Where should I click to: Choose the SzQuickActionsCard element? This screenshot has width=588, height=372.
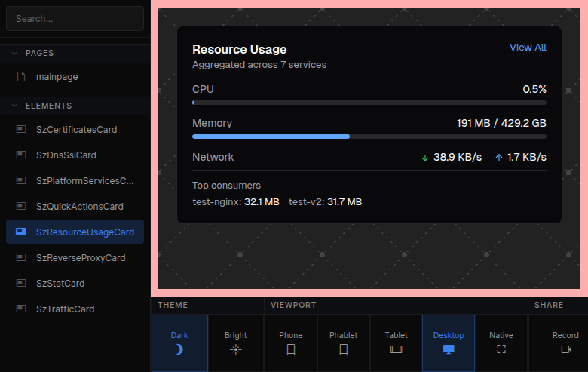[79, 206]
